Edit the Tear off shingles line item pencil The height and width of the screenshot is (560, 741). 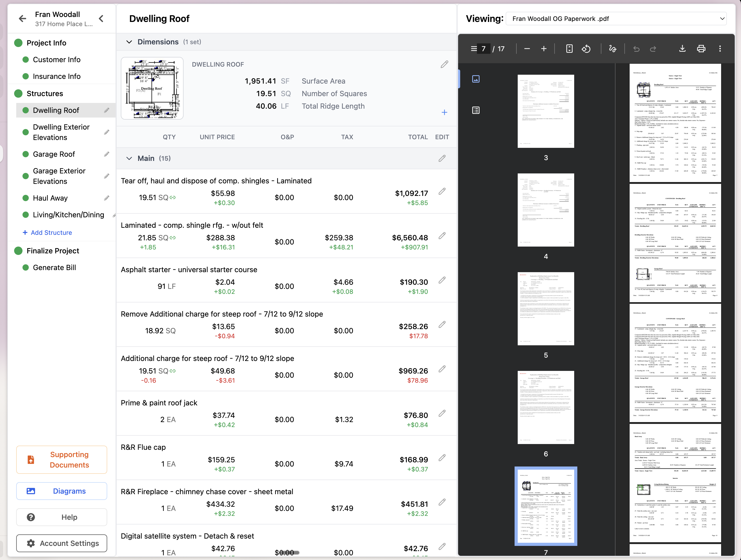pos(442,191)
